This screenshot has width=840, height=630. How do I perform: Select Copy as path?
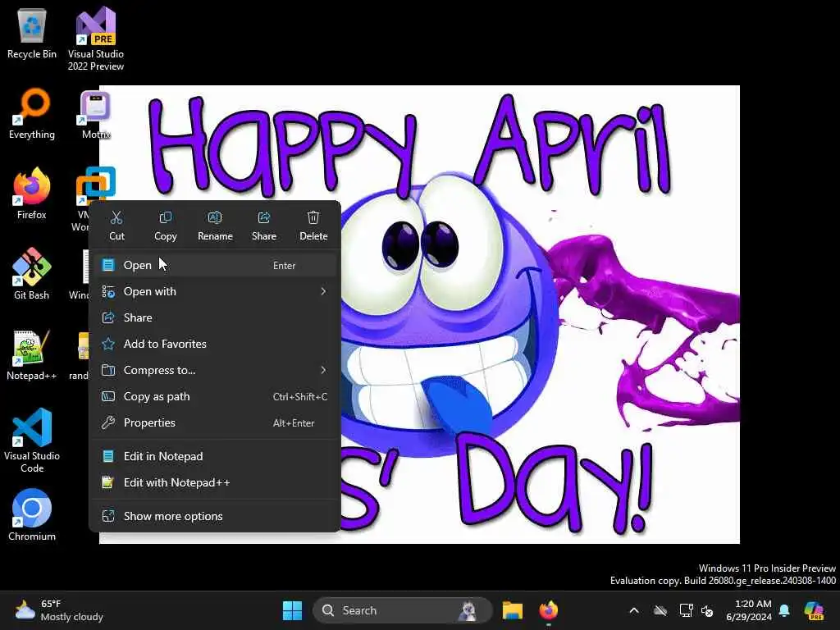[215, 396]
